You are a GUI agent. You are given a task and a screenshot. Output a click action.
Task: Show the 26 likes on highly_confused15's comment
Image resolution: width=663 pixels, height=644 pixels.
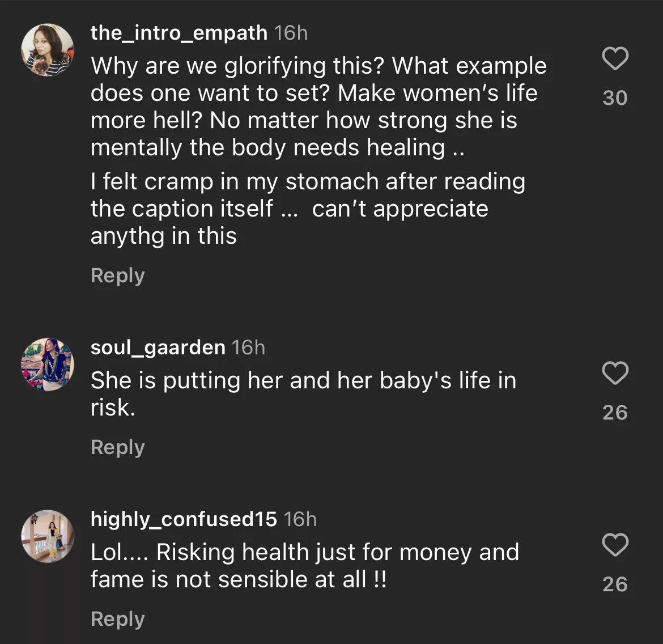615,584
